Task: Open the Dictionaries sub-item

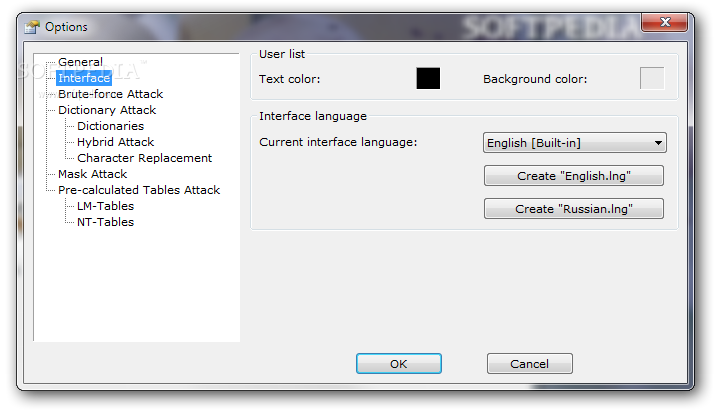Action: click(x=110, y=126)
